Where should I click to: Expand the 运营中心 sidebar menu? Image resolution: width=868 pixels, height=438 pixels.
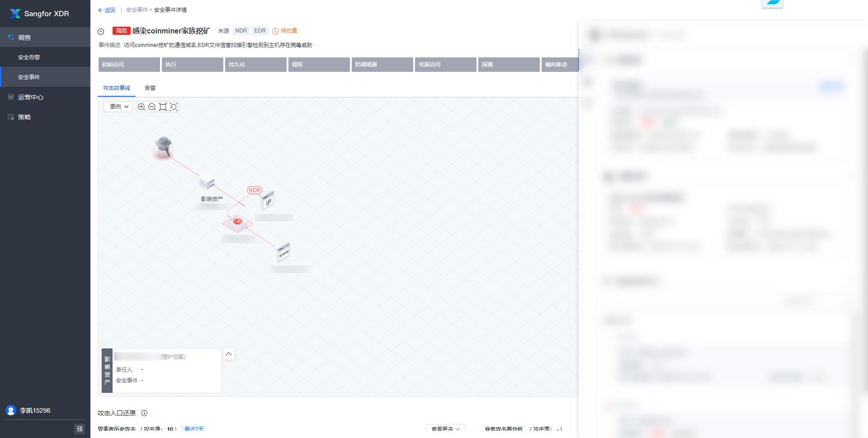(31, 97)
